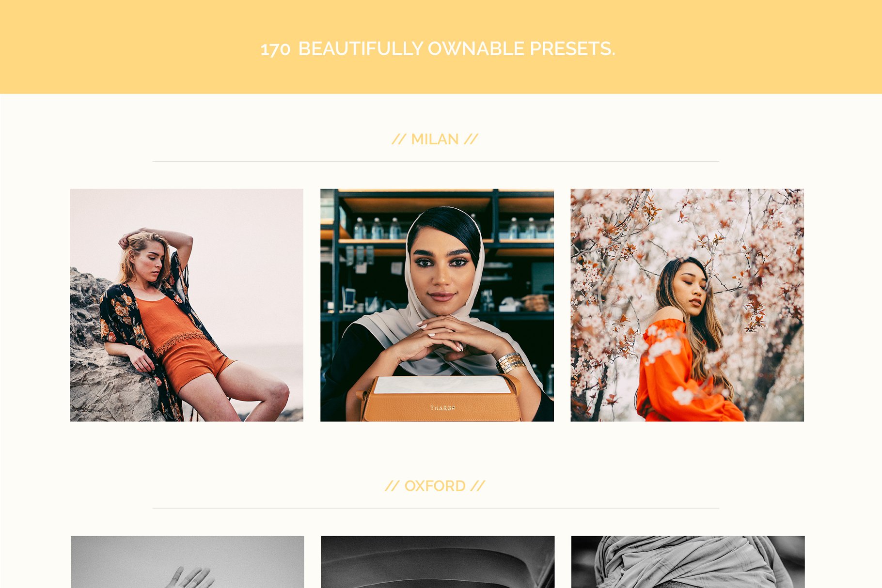Click the gold bracelets on the woman's wrist
Image resolution: width=882 pixels, height=588 pixels.
pos(510,363)
